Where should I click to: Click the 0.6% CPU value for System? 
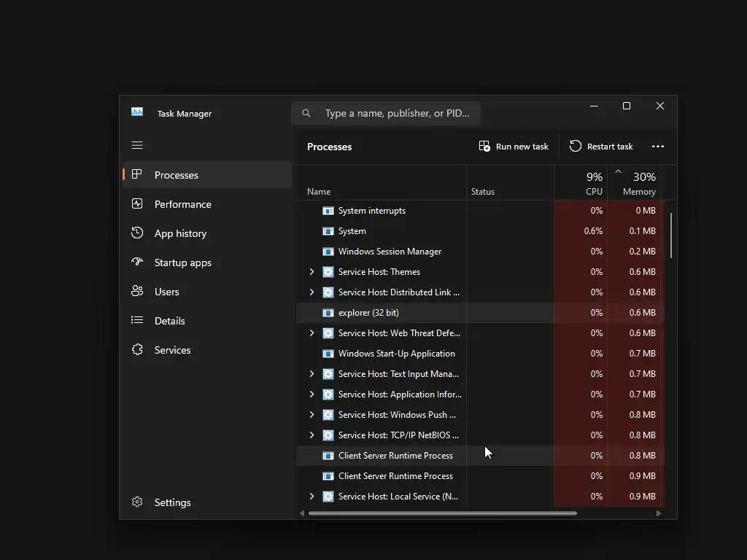coord(593,231)
